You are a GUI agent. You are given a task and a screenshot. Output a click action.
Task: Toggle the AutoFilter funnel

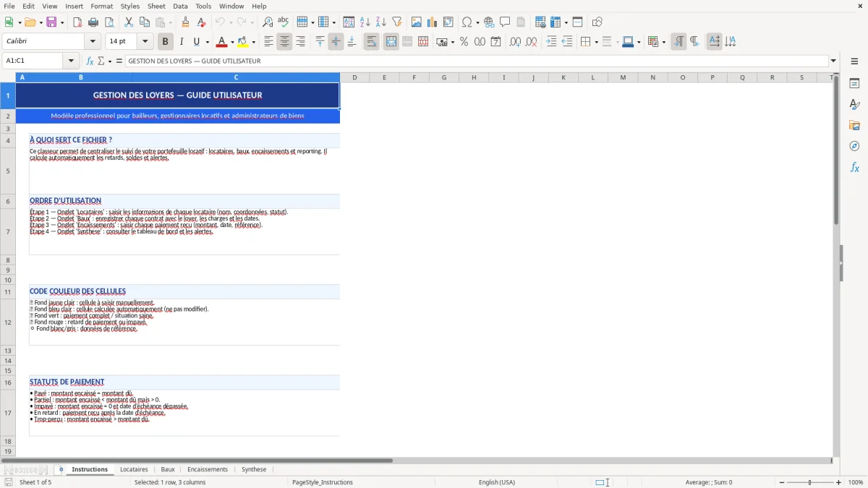(x=396, y=22)
